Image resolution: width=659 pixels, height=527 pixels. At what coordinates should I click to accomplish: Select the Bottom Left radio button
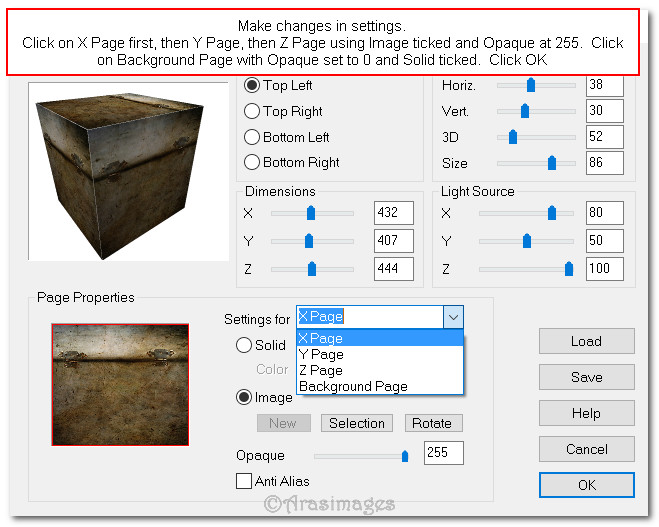click(x=252, y=137)
